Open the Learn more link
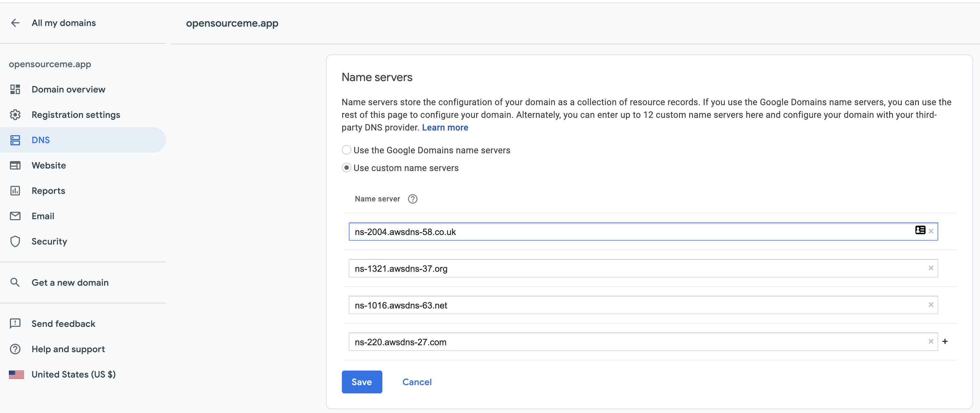Image resolution: width=980 pixels, height=413 pixels. pyautogui.click(x=445, y=128)
